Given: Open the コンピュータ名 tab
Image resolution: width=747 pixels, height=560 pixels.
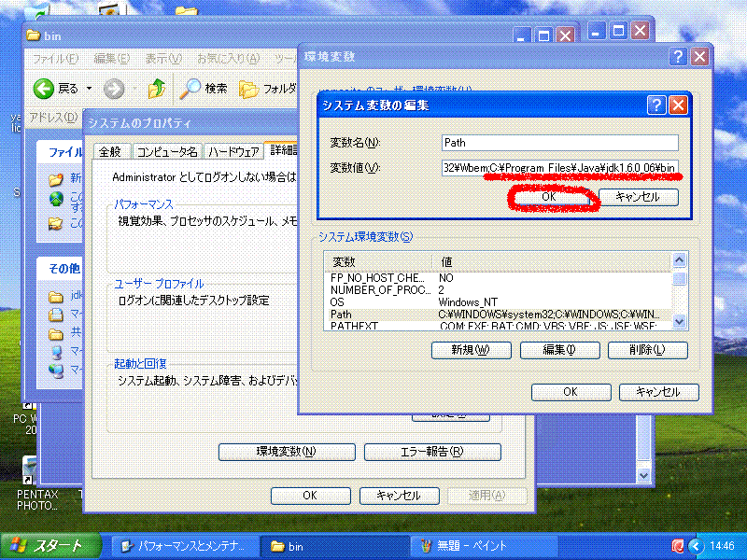Looking at the screenshot, I should point(168,151).
